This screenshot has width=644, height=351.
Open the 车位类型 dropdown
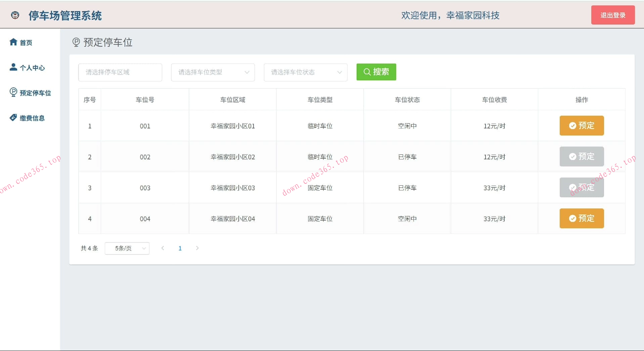pyautogui.click(x=213, y=72)
